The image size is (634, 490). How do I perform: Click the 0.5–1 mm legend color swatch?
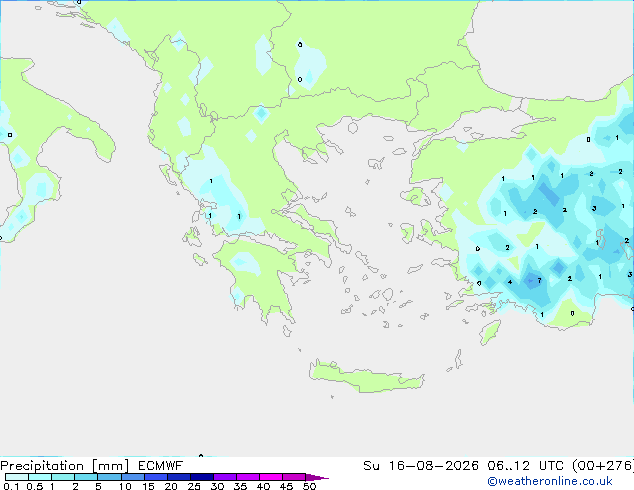pos(40,477)
